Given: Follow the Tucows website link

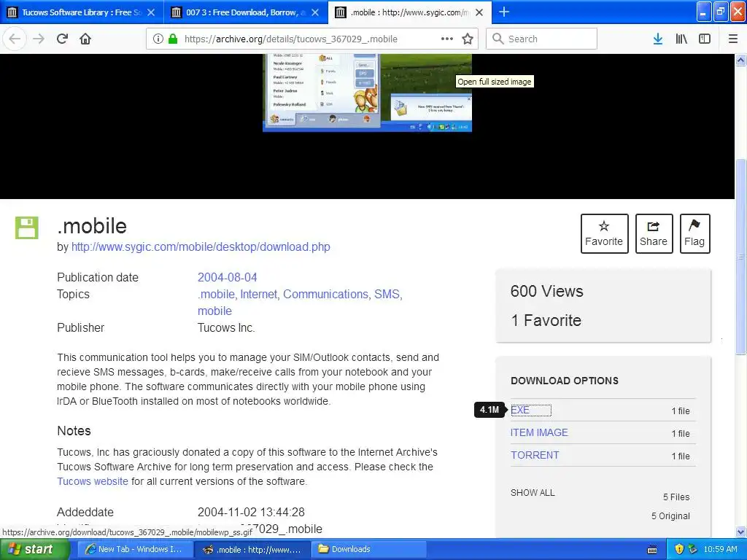Looking at the screenshot, I should [93, 481].
